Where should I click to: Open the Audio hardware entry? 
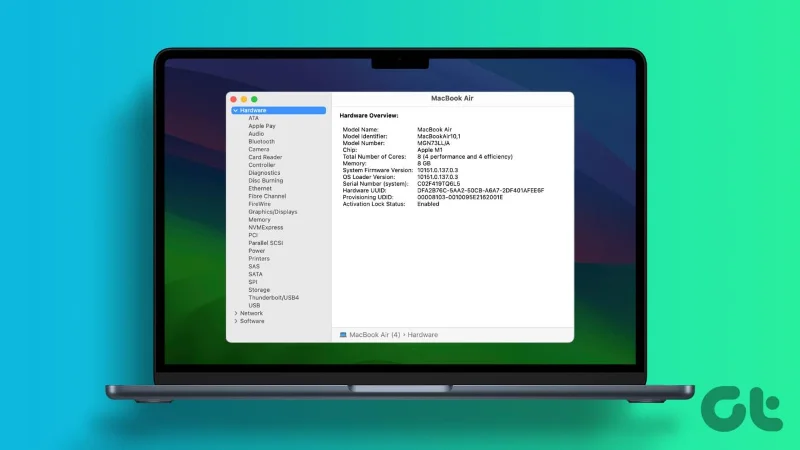pos(256,134)
